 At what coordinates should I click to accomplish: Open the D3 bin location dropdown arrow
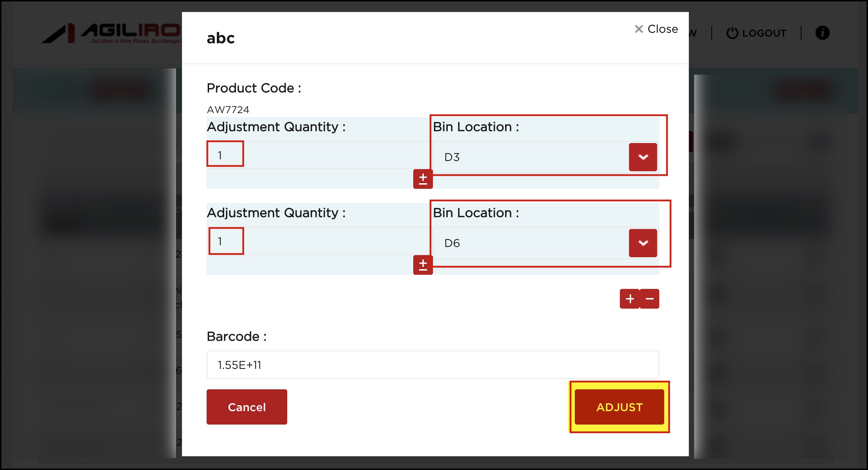pos(643,157)
